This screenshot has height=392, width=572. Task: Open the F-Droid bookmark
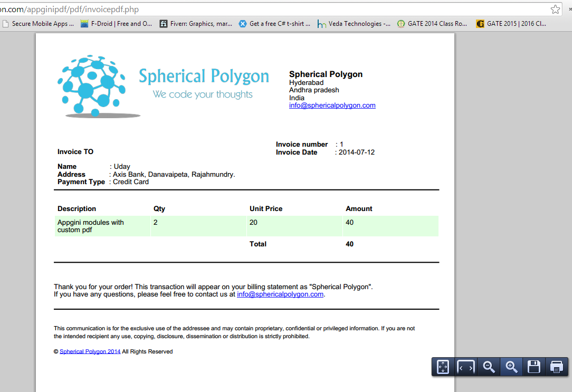tap(116, 24)
